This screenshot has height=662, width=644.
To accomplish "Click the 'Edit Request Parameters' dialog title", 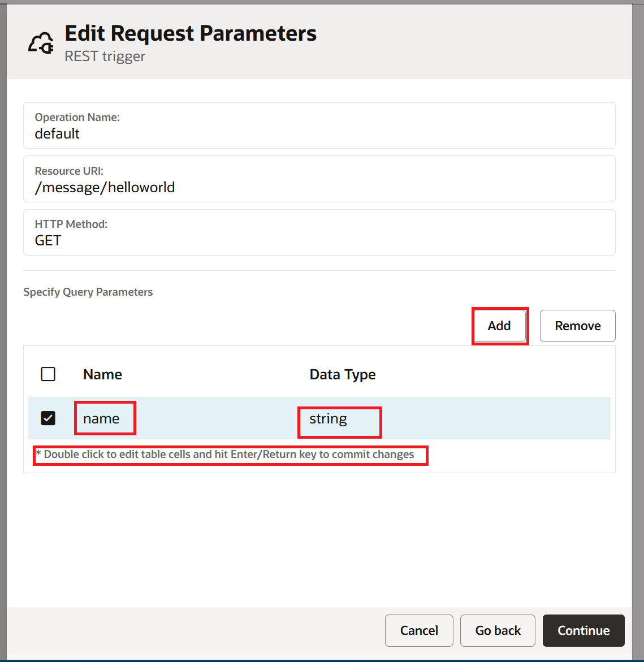I will pyautogui.click(x=191, y=33).
